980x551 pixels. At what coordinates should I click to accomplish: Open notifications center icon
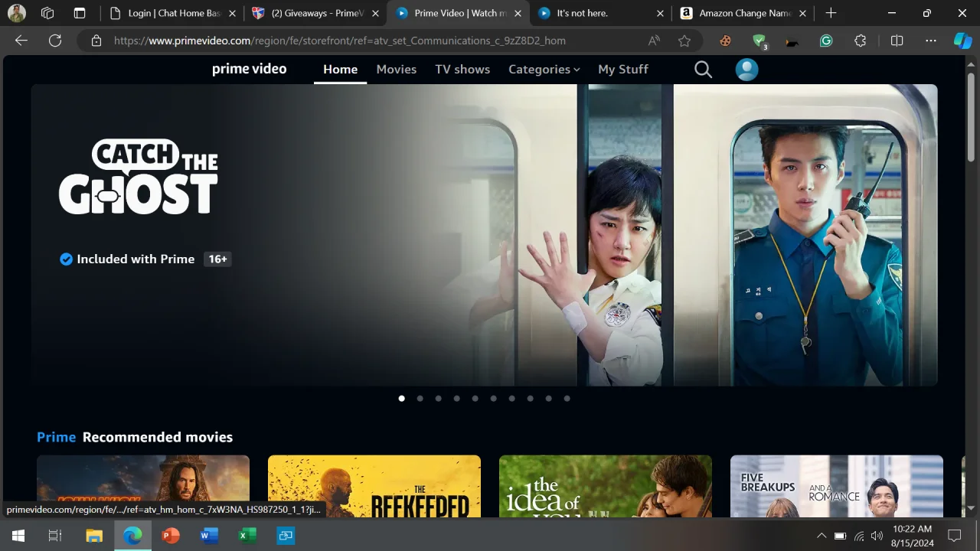pos(954,536)
